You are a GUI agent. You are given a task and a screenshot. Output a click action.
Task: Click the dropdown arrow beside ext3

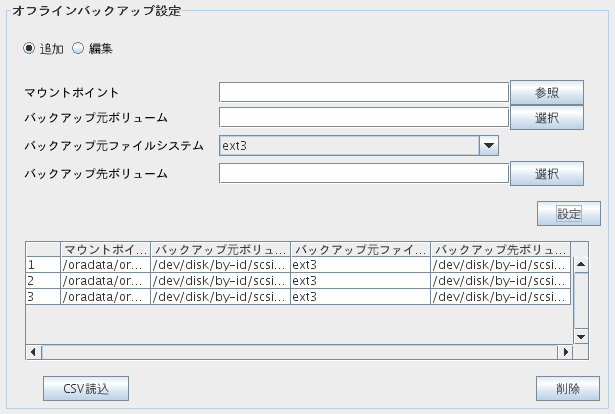coord(489,145)
